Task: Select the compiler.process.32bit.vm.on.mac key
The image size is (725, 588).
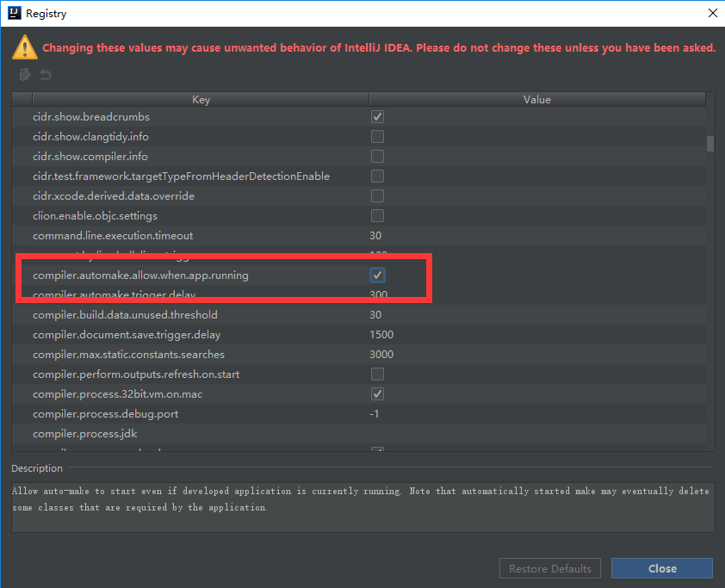Action: click(x=117, y=394)
